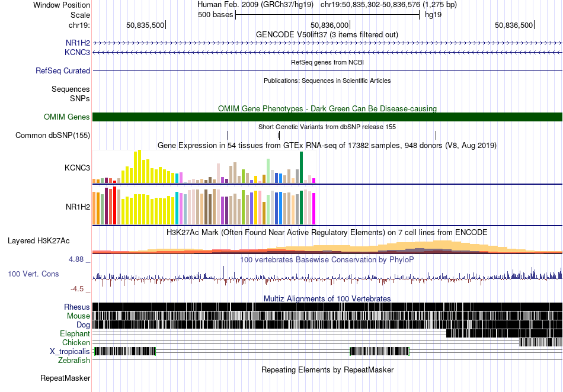This screenshot has width=563, height=392.
Task: Click the Zebrafish alignment row label
Action: point(74,360)
